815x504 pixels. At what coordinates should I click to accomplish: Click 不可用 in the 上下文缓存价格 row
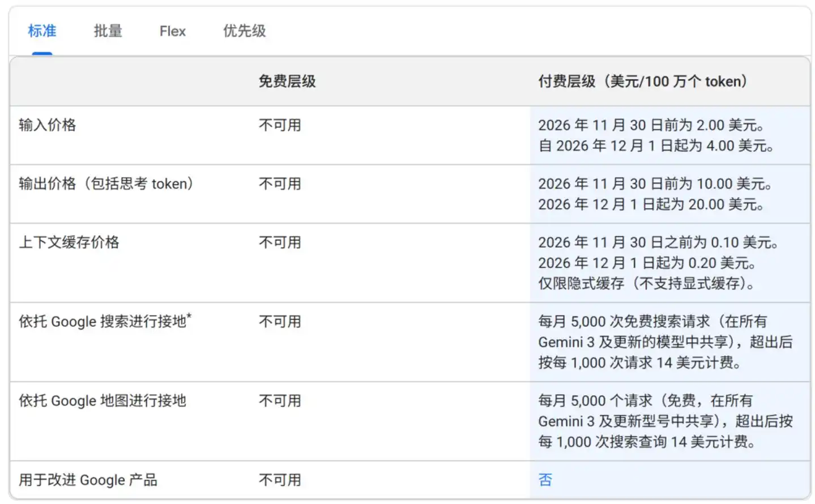(x=280, y=243)
